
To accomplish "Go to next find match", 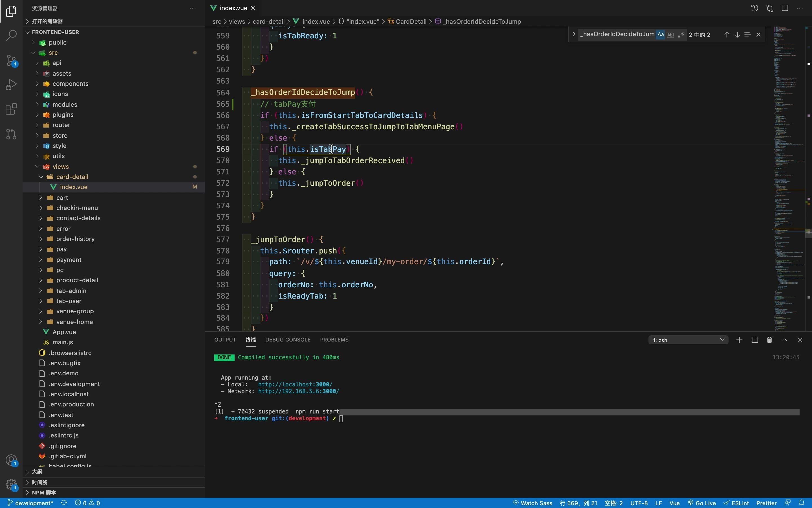I will click(x=737, y=35).
